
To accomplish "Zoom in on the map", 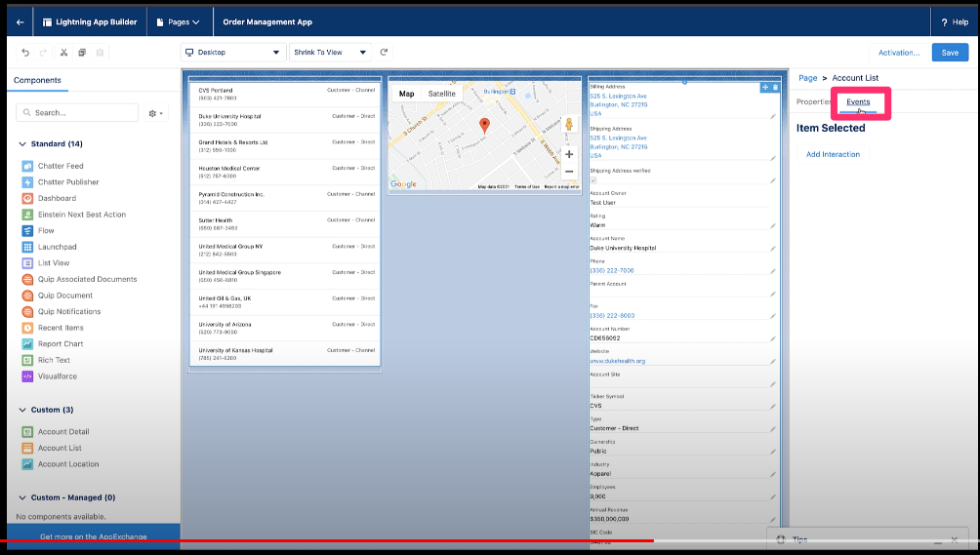I will pyautogui.click(x=569, y=154).
